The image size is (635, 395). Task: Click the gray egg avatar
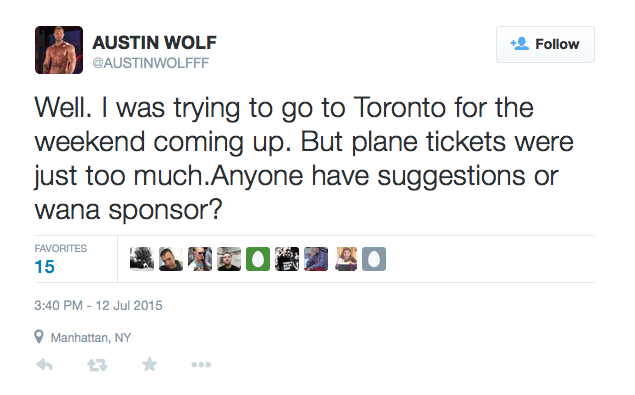(374, 258)
